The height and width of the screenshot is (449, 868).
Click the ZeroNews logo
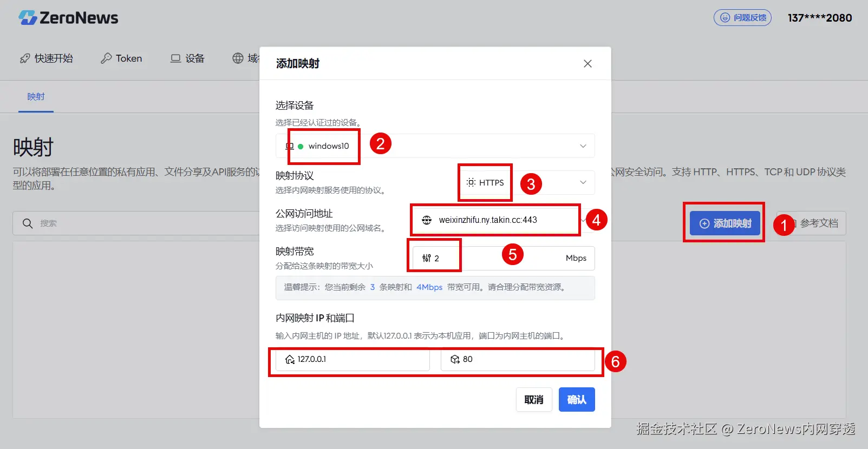tap(68, 18)
